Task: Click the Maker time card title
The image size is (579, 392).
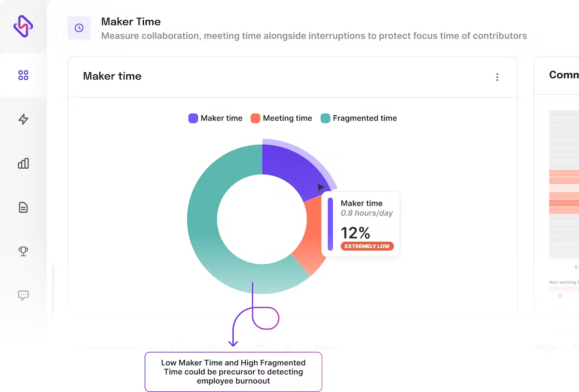Action: point(112,76)
